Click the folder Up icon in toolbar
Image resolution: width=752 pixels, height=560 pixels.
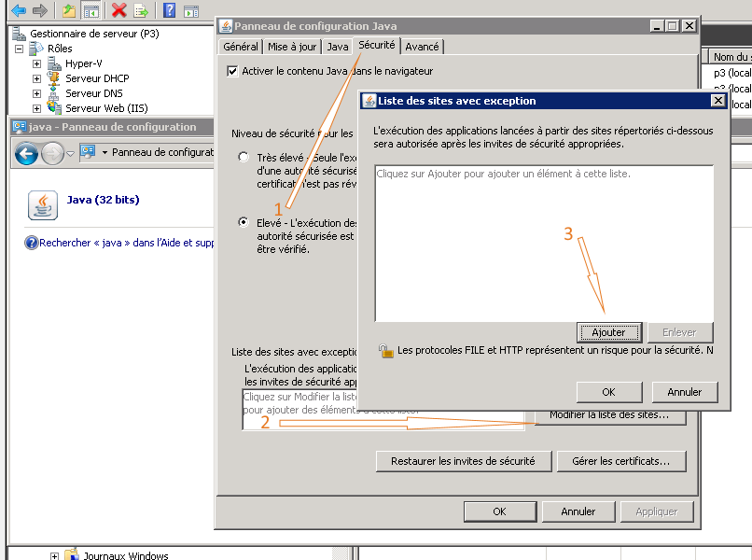[x=69, y=10]
